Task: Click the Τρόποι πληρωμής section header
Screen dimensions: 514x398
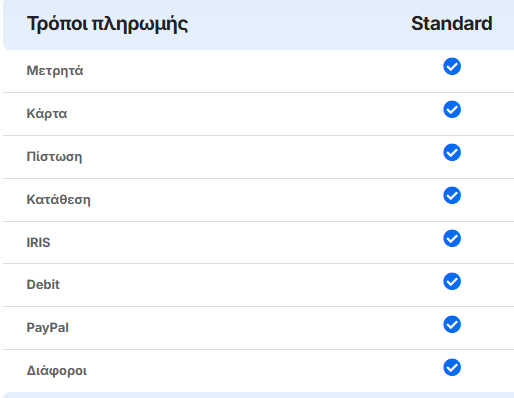Action: [107, 24]
